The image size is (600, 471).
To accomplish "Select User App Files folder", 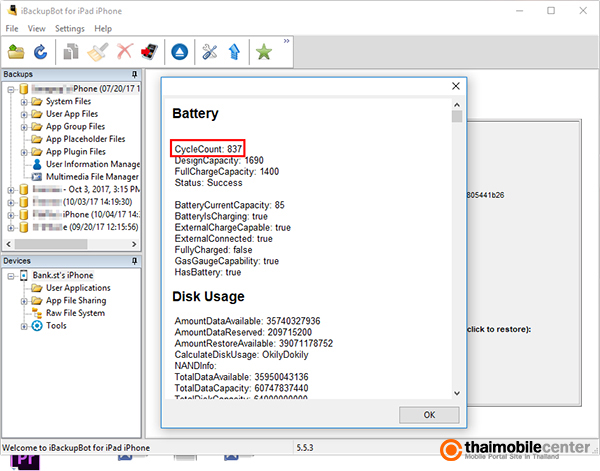I will [72, 114].
